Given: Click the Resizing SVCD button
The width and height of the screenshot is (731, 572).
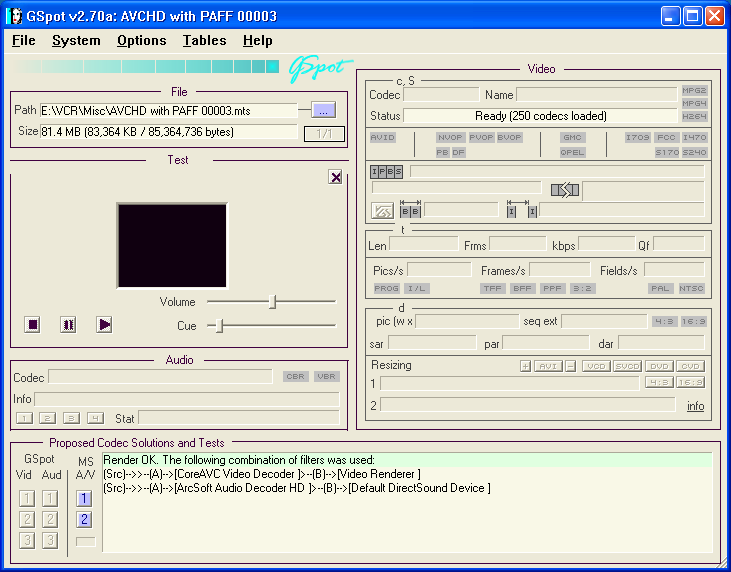Looking at the screenshot, I should [x=628, y=366].
